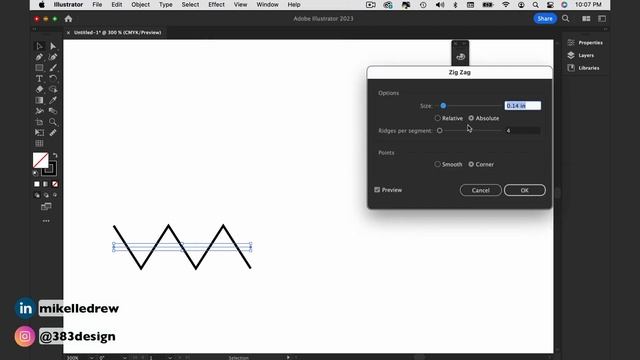640x360 pixels.
Task: Apply solid Color mode button in toolbar
Action: coord(37,184)
